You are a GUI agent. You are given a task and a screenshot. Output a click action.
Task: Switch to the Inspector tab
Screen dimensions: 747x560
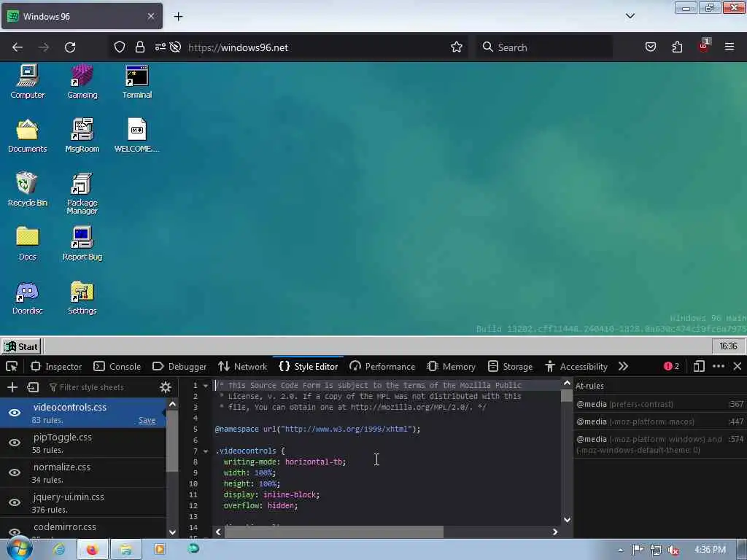click(x=56, y=366)
